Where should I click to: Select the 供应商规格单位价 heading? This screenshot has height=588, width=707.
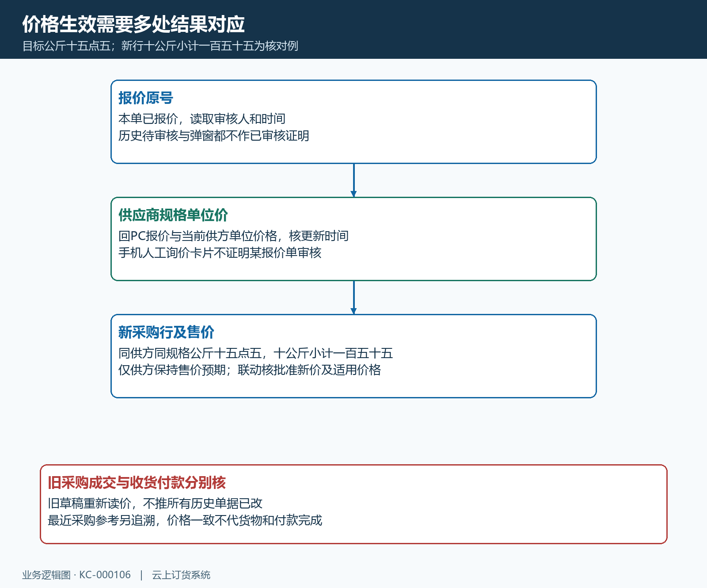tap(173, 215)
